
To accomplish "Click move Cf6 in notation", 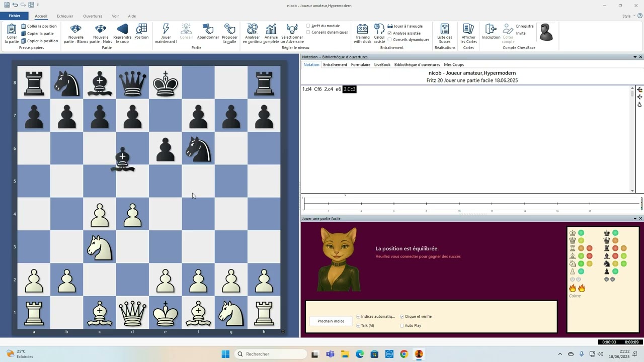I will (x=318, y=89).
